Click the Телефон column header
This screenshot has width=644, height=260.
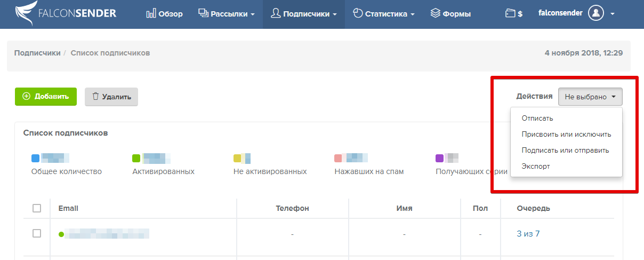point(292,208)
